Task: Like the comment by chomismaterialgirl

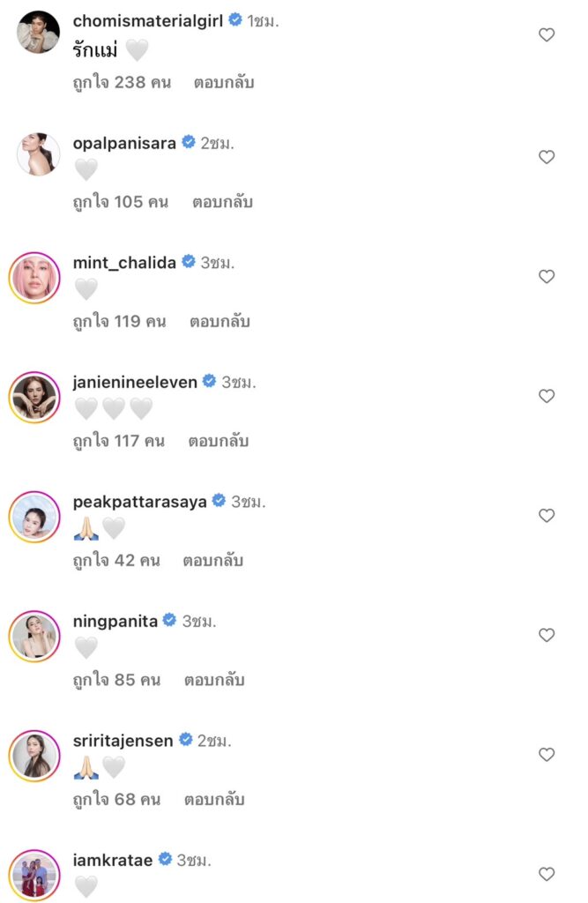Action: 547,35
